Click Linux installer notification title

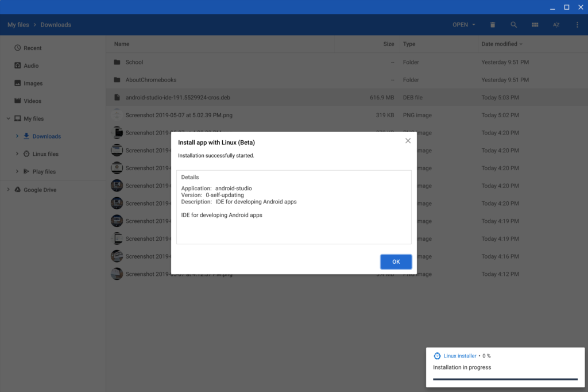460,356
